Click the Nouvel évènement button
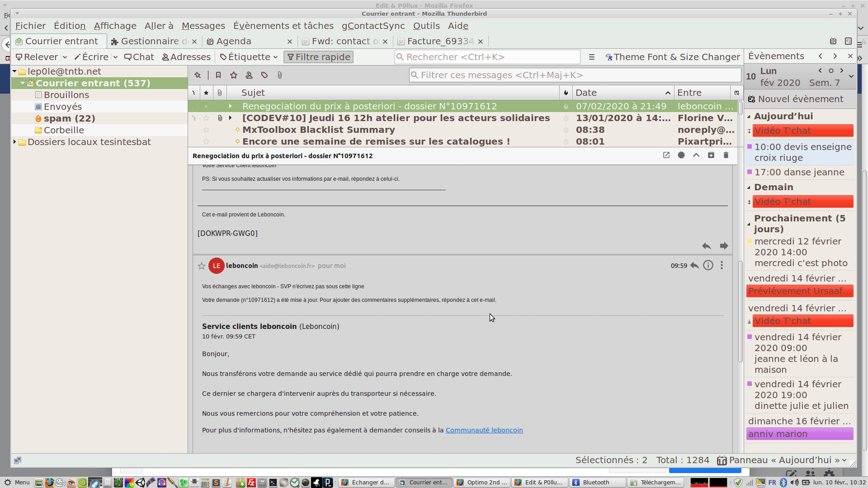Screen dimensions: 868x488 point(796,99)
